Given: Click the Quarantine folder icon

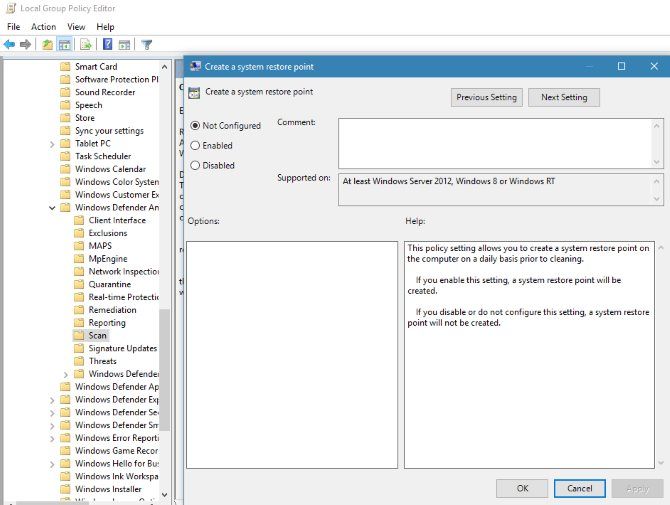Looking at the screenshot, I should pos(79,284).
